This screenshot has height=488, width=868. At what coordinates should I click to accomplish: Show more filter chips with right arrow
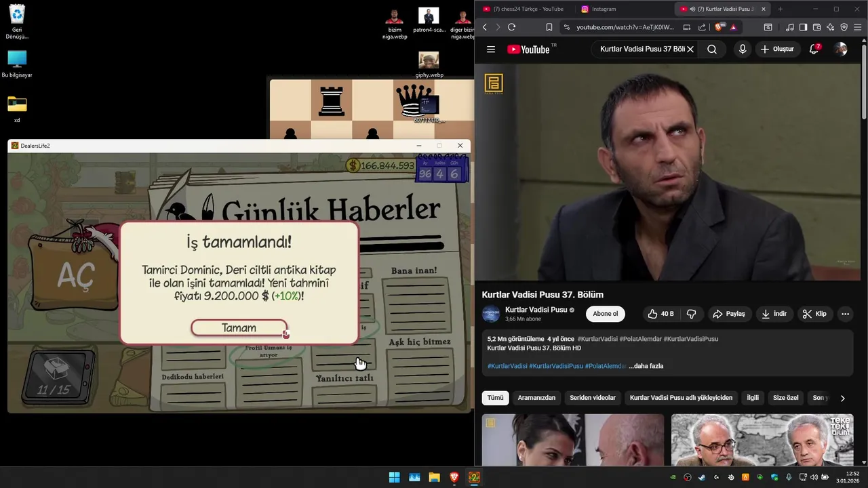tap(843, 398)
